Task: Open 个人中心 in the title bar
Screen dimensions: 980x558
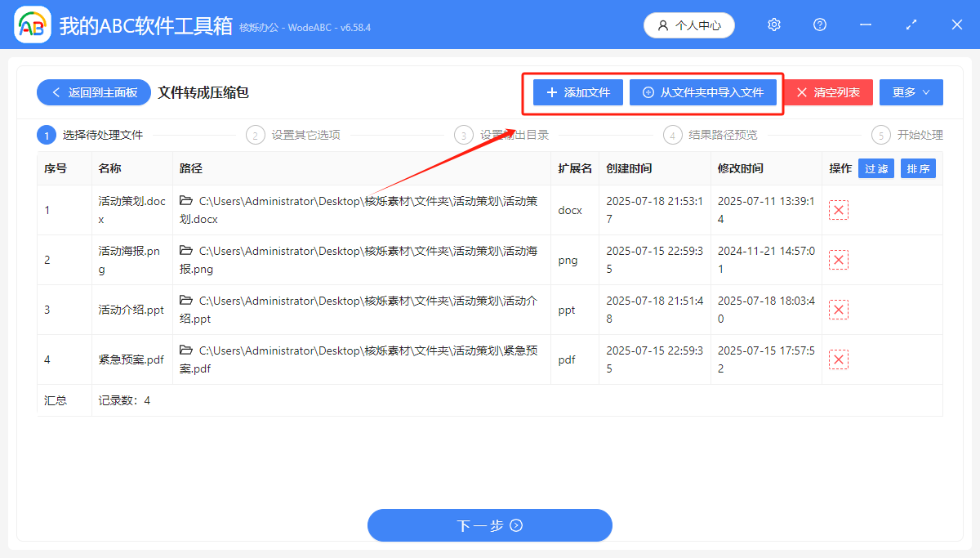Action: coord(688,25)
